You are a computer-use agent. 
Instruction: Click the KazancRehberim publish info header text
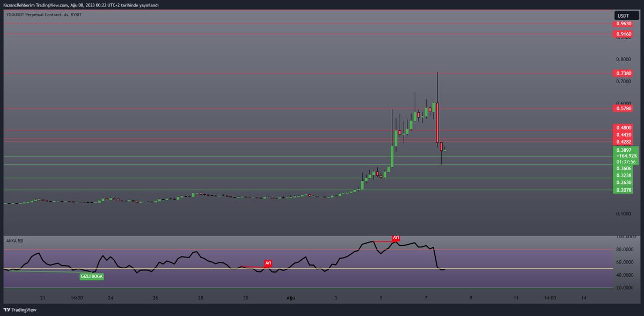tap(81, 5)
